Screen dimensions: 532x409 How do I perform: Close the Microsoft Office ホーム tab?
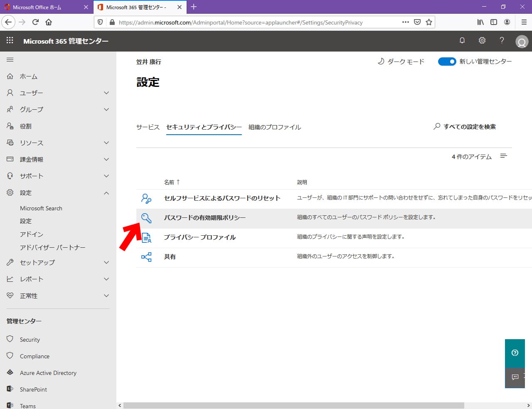pos(86,7)
